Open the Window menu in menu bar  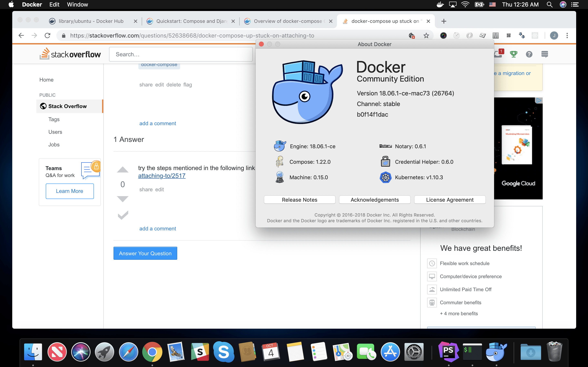77,5
